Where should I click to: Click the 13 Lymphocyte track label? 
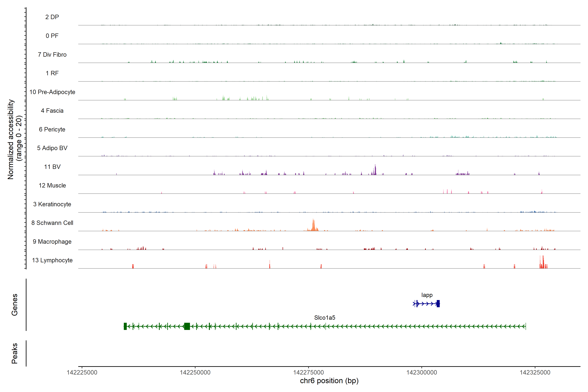pos(52,260)
